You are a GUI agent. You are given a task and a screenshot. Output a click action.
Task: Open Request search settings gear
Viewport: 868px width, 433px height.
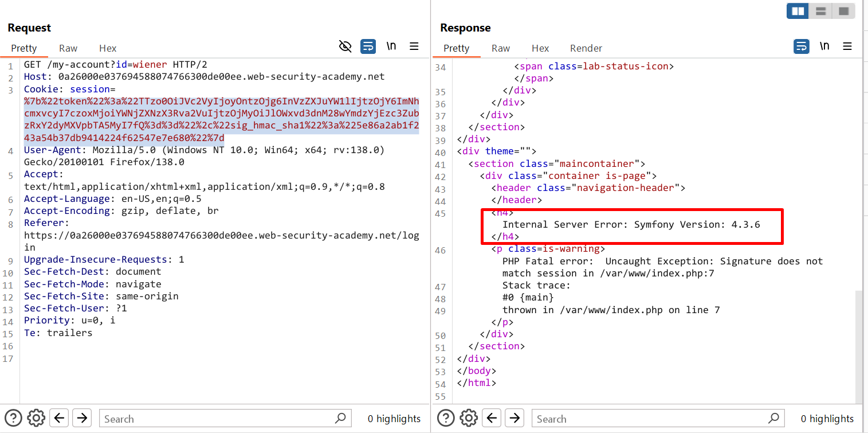(36, 418)
